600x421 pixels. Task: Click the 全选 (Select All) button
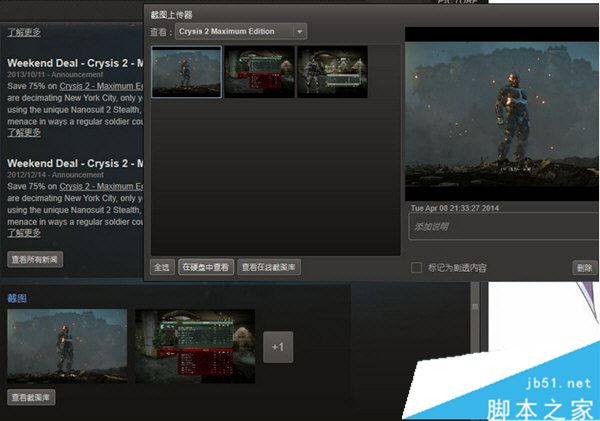(162, 267)
